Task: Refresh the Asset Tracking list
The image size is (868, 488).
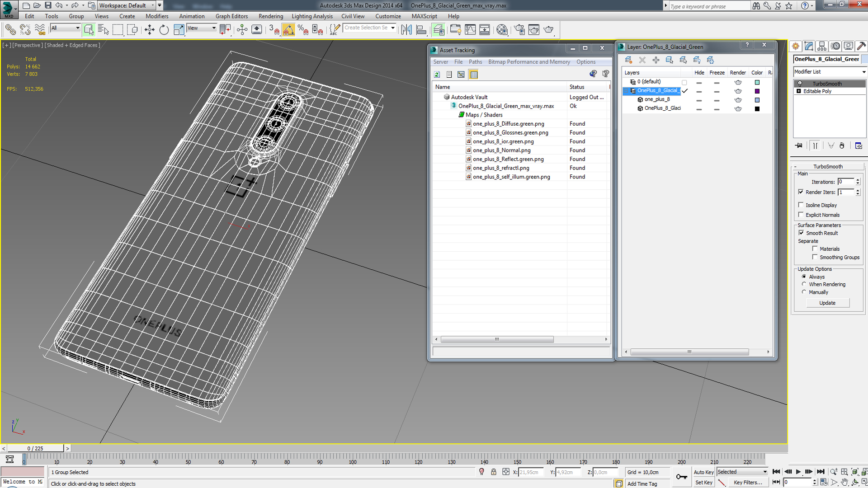Action: pyautogui.click(x=437, y=75)
